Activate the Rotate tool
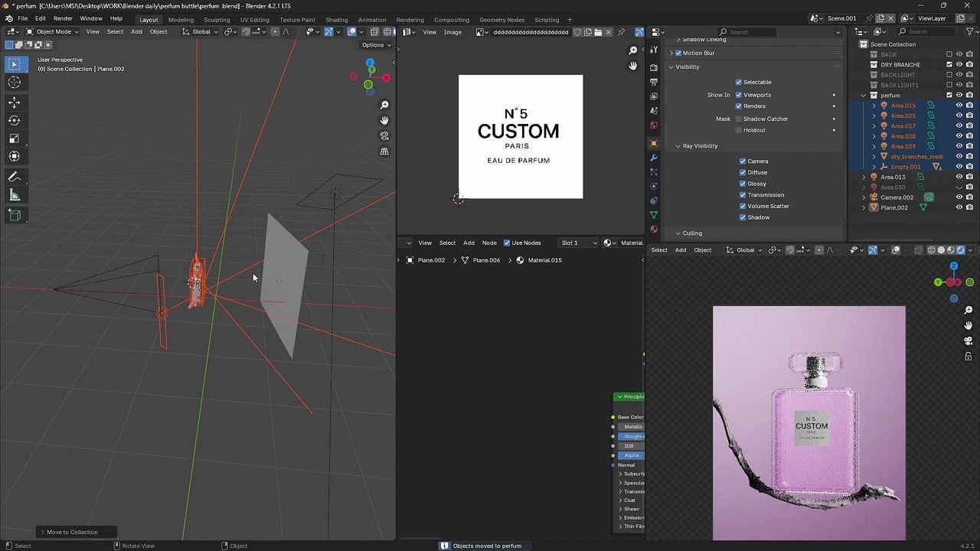 click(15, 120)
